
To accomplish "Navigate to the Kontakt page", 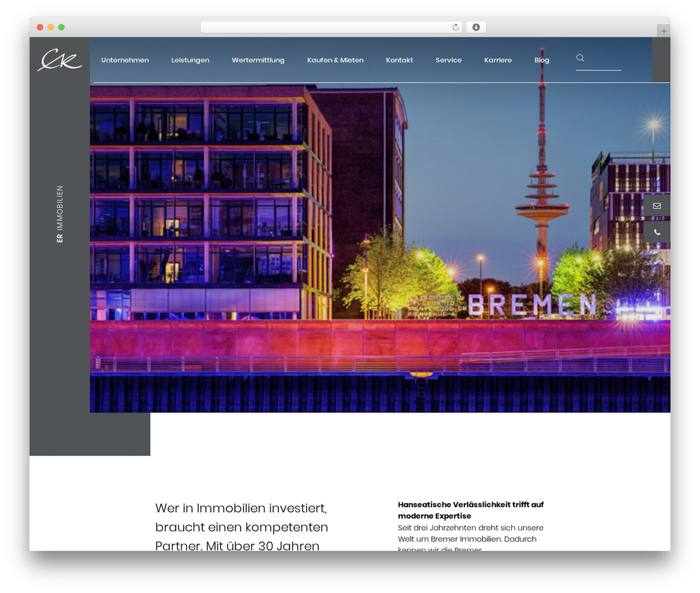I will tap(399, 60).
